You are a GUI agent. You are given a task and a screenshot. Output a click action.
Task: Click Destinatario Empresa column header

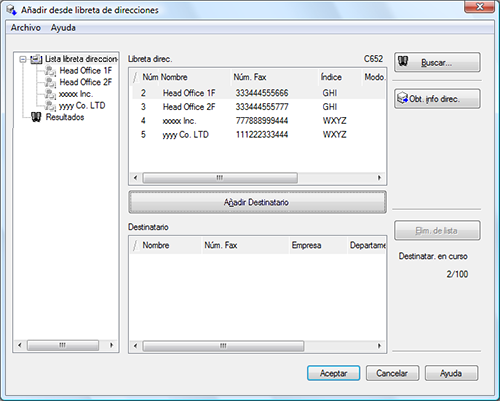point(318,245)
